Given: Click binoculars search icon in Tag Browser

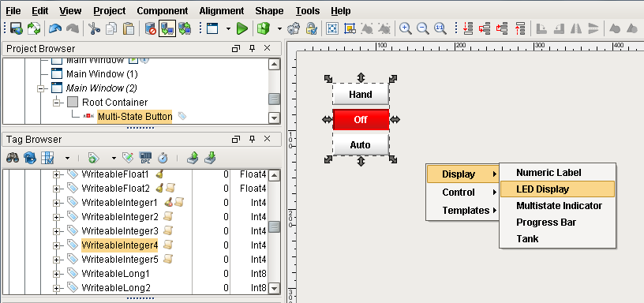Looking at the screenshot, I should pyautogui.click(x=13, y=158).
